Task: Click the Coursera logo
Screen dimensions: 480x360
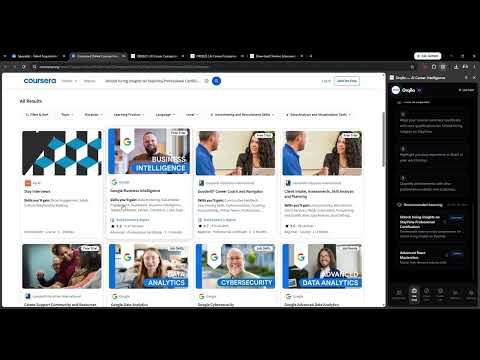Action: (40, 81)
